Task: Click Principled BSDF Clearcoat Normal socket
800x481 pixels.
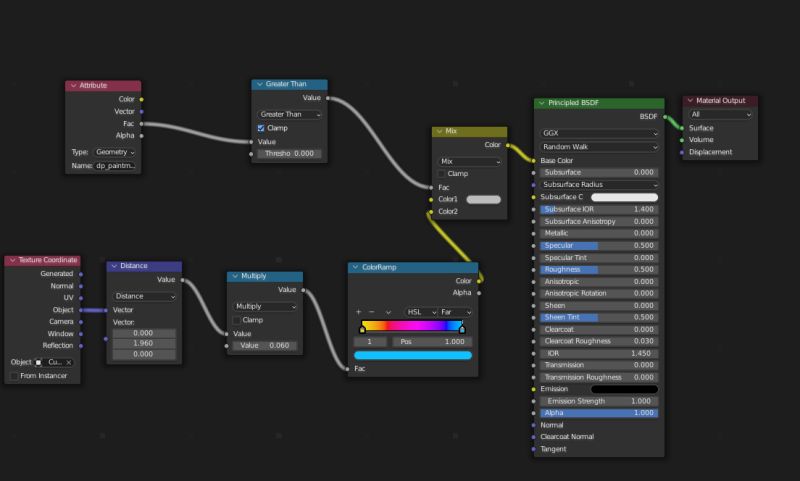Action: pyautogui.click(x=534, y=437)
